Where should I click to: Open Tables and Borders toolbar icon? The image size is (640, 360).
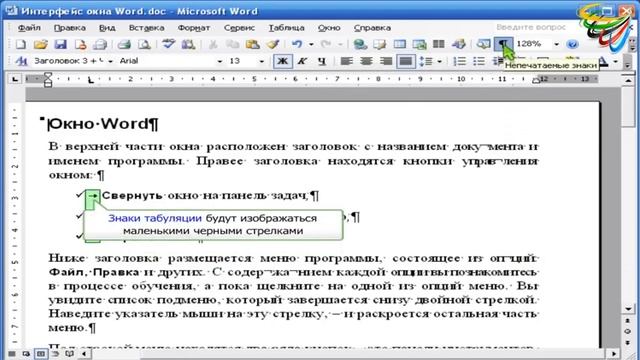[380, 44]
